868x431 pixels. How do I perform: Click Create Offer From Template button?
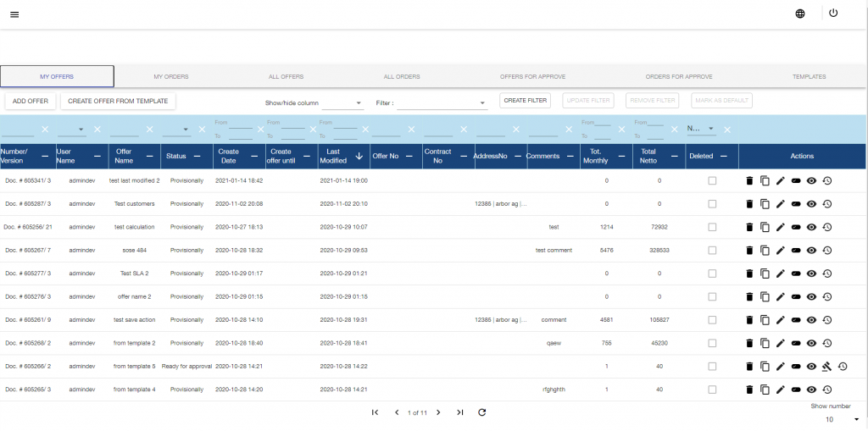point(118,101)
